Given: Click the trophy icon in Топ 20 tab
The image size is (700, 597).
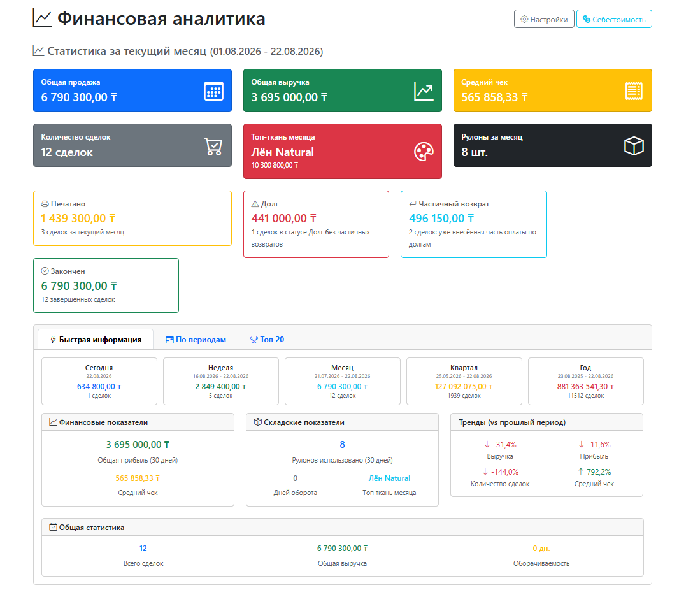Looking at the screenshot, I should tap(254, 340).
